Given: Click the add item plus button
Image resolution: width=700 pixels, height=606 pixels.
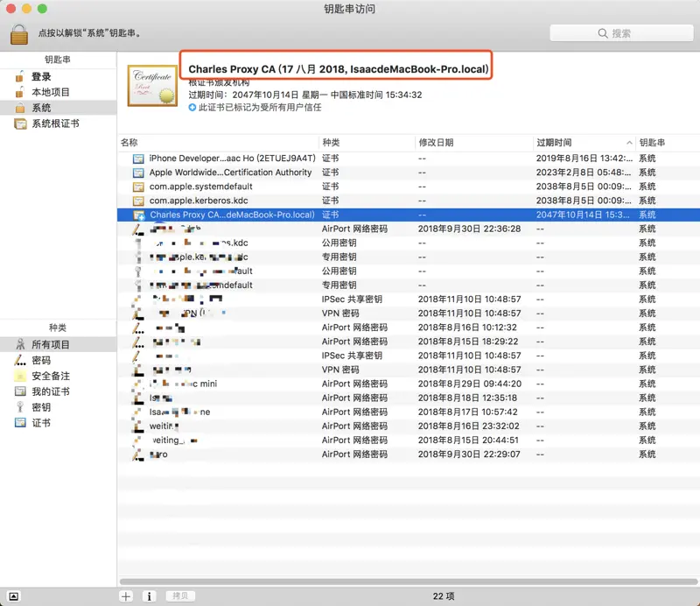Looking at the screenshot, I should [126, 596].
